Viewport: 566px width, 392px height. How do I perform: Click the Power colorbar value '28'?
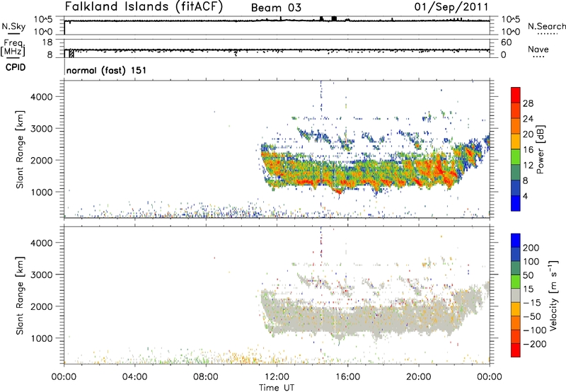coord(528,103)
